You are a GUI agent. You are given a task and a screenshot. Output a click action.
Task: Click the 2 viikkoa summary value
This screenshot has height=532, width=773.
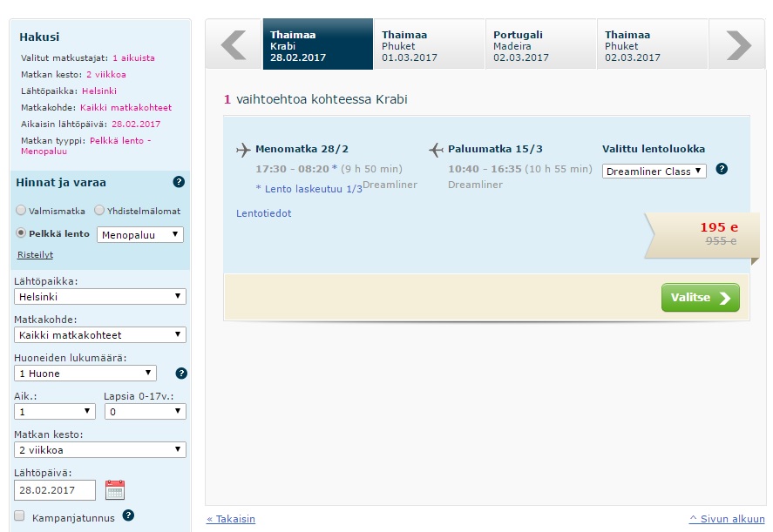coord(106,74)
